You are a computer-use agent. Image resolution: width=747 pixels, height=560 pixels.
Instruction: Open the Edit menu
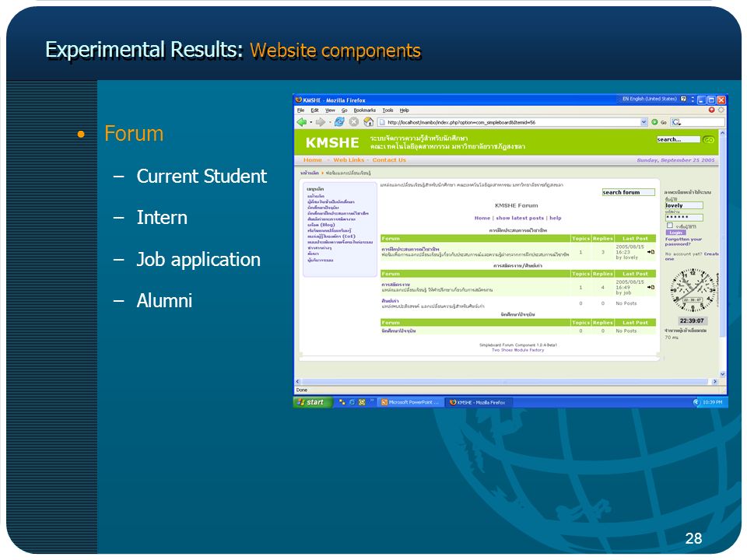[314, 110]
